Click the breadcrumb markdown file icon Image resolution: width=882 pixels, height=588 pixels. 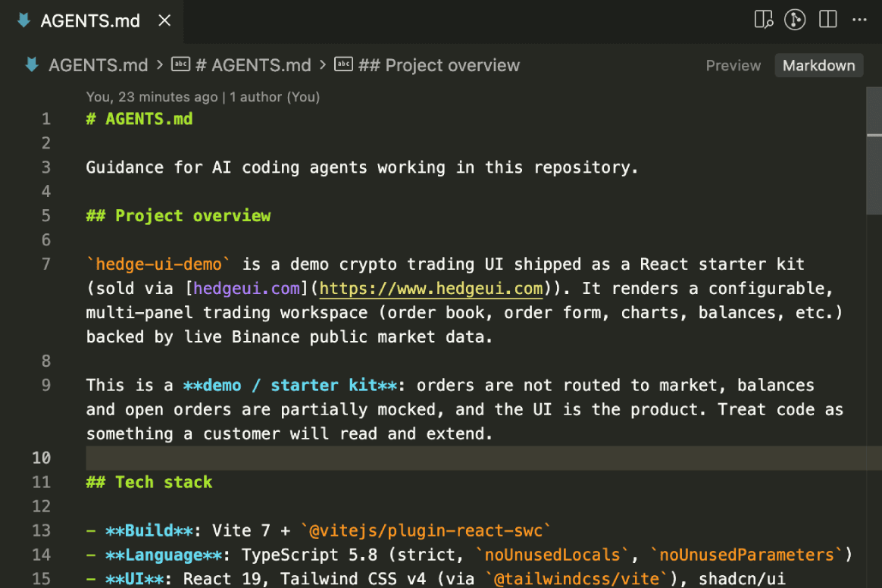coord(32,64)
